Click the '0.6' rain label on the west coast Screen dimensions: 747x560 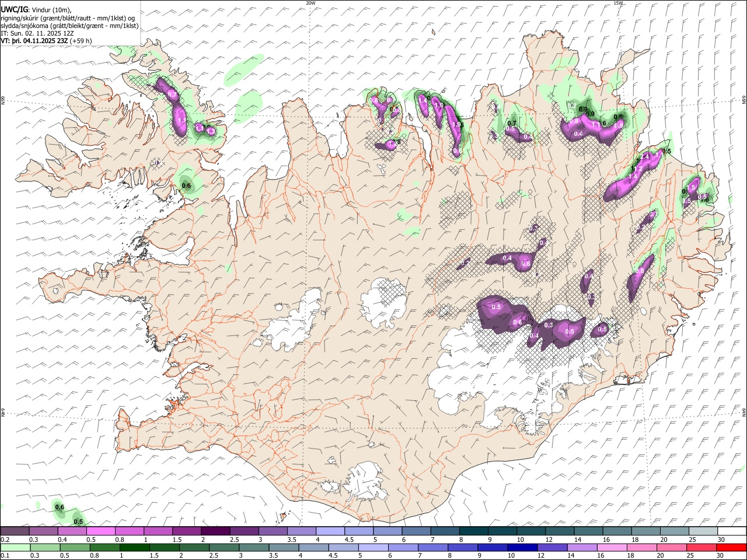tap(186, 186)
